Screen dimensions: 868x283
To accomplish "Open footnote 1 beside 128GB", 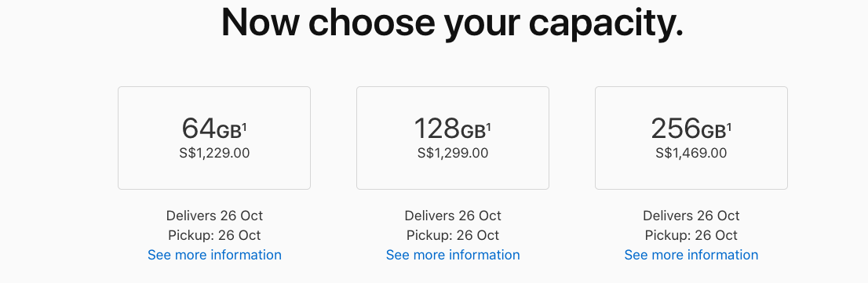I will coord(489,127).
